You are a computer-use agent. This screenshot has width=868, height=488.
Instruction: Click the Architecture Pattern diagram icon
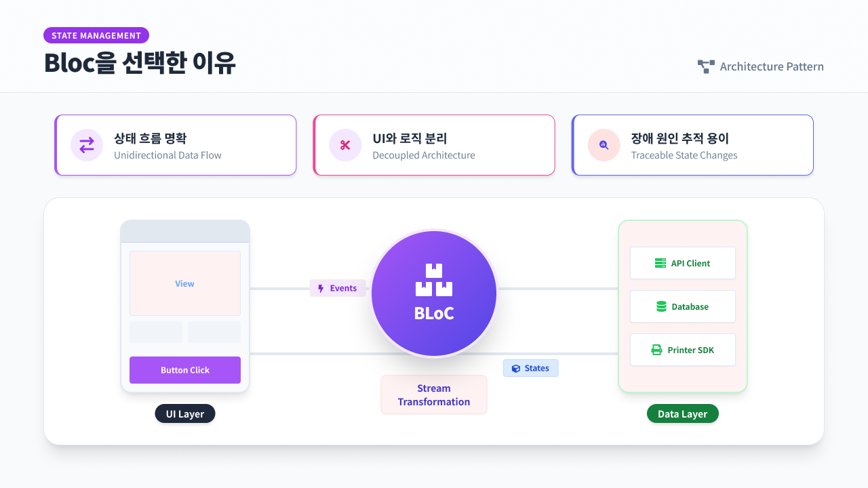[706, 66]
